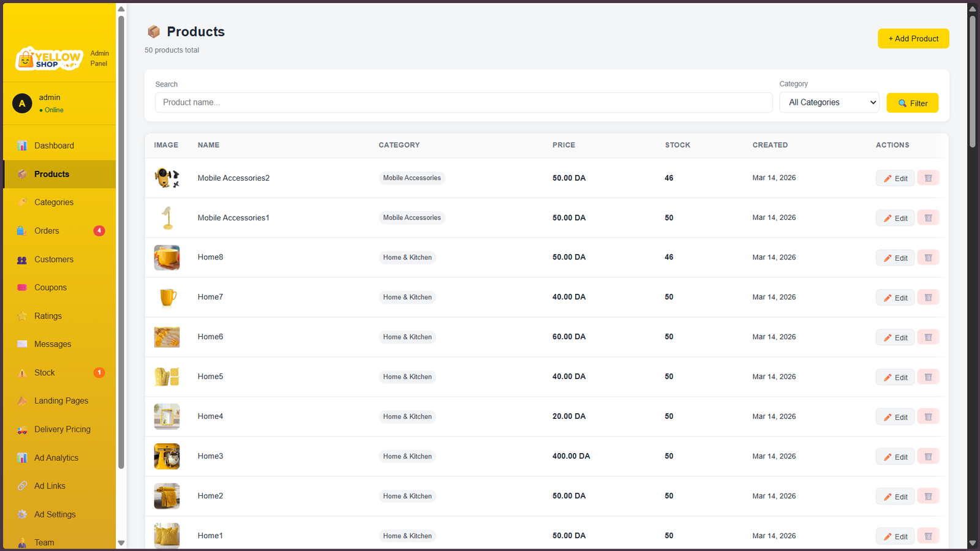Click the 50 products total text

coord(171,50)
